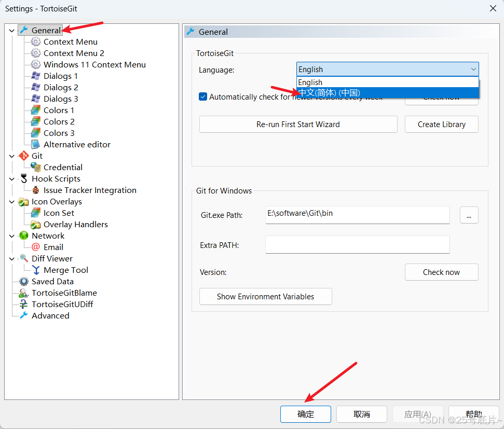Click Check now next to Version
The height and width of the screenshot is (429, 504).
pos(441,272)
